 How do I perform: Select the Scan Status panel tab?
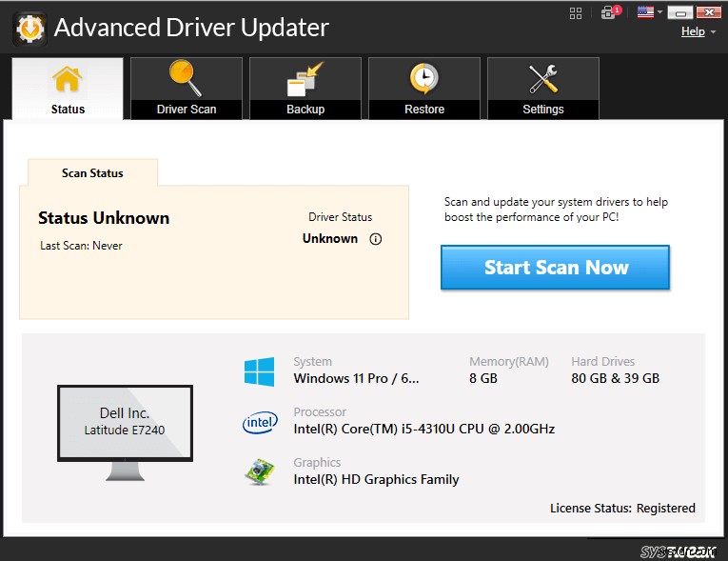tap(92, 173)
